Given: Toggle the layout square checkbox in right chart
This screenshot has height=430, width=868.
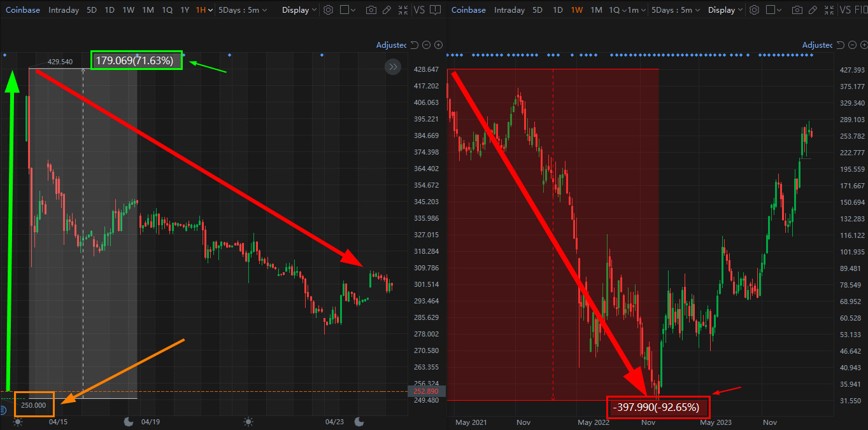Looking at the screenshot, I should click(x=770, y=10).
